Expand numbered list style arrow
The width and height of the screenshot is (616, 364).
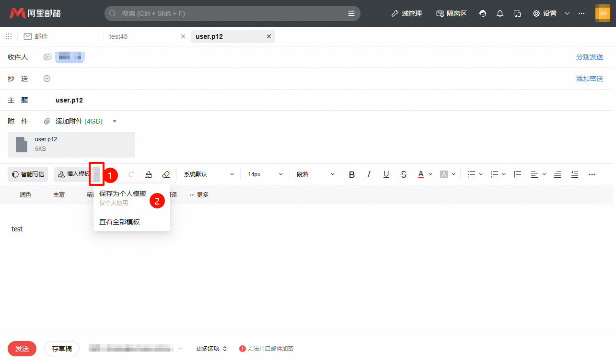click(x=504, y=174)
